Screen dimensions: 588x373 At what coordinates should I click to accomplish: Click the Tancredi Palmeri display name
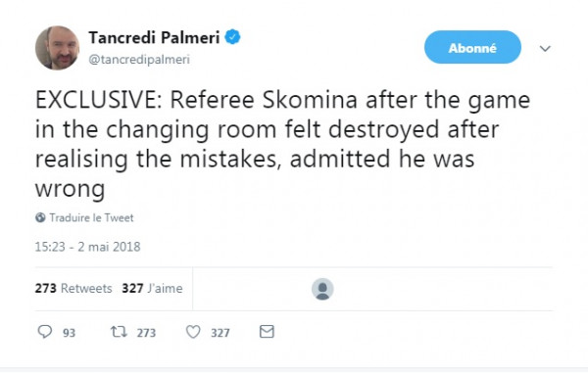154,37
